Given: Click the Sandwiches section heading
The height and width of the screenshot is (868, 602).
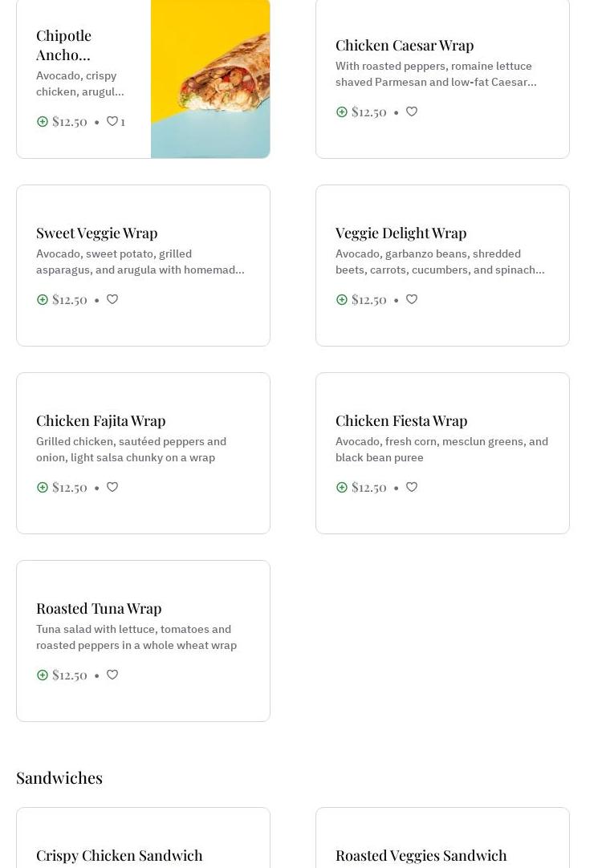Looking at the screenshot, I should click(59, 777).
